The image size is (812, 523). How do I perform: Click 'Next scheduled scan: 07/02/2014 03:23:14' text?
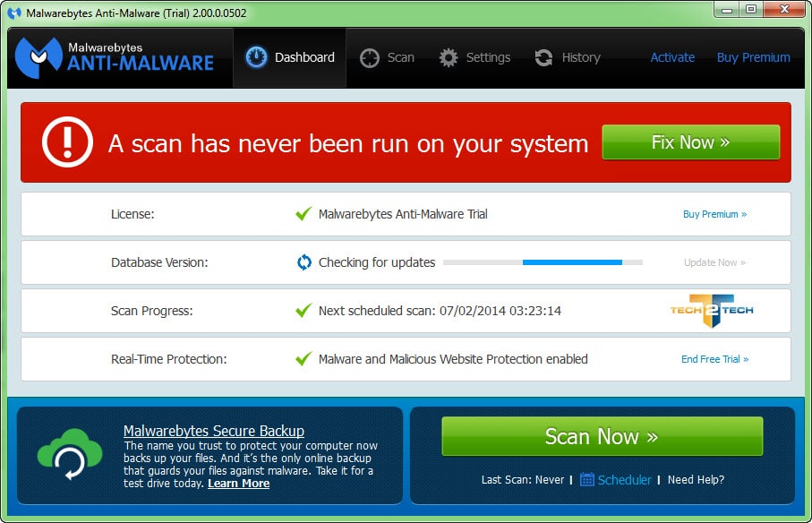(440, 311)
